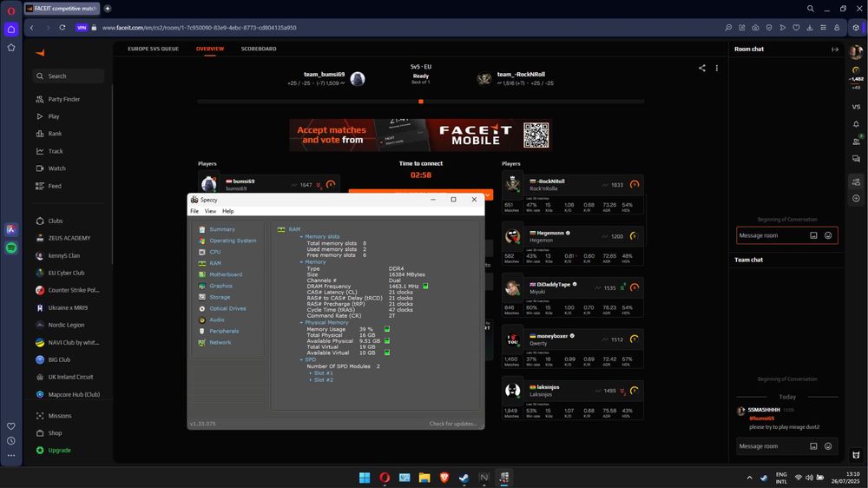The width and height of the screenshot is (868, 488).
Task: Toggle the Opera VPN badge
Action: click(x=82, y=28)
